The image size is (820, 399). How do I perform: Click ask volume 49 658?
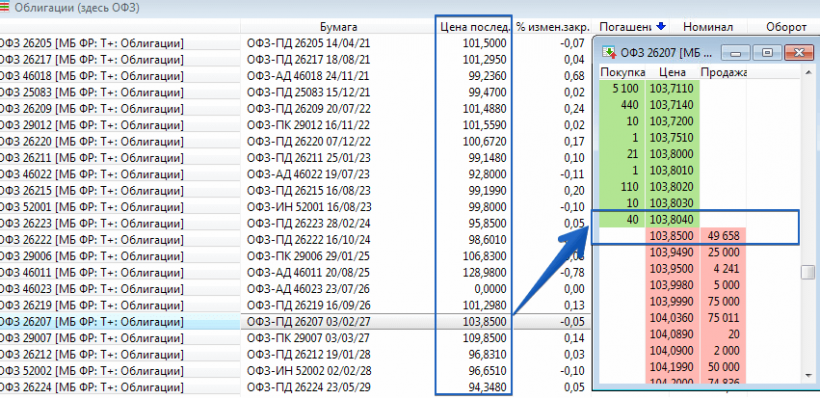(723, 236)
